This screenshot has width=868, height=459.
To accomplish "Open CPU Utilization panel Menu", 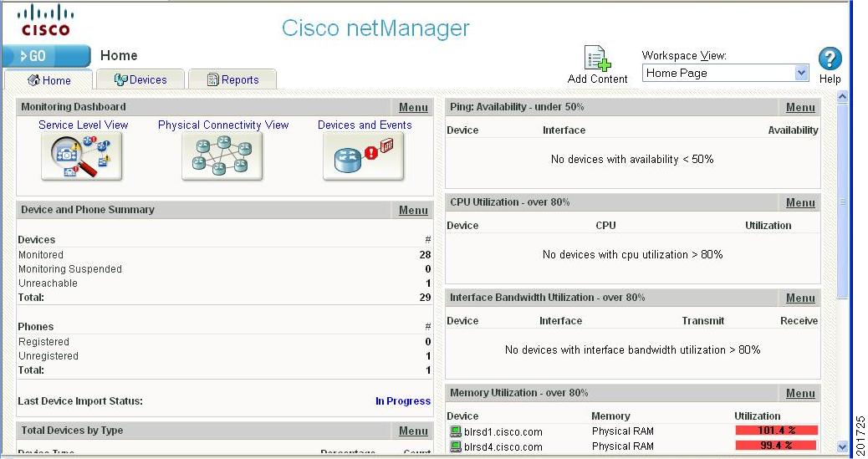I will [800, 202].
